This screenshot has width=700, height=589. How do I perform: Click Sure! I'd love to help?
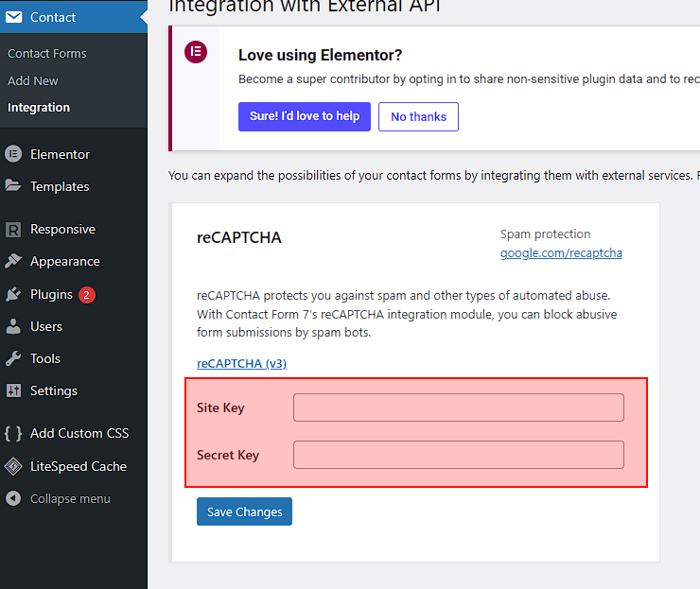(305, 116)
